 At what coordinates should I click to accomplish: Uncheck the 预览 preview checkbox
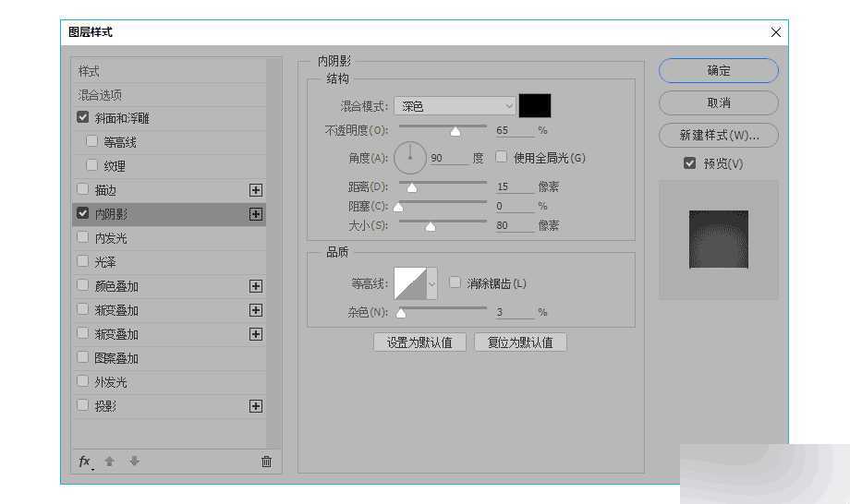tap(689, 163)
